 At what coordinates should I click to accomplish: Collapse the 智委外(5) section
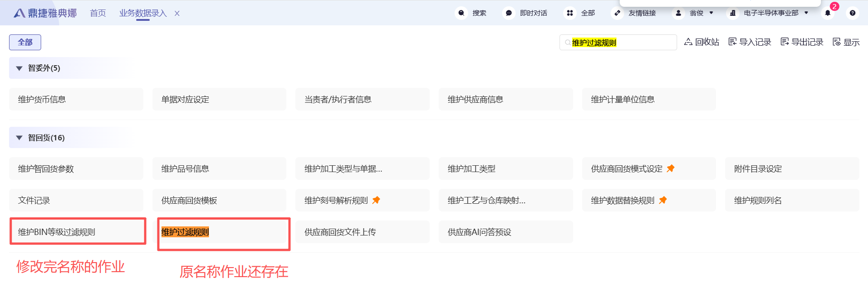[x=19, y=68]
